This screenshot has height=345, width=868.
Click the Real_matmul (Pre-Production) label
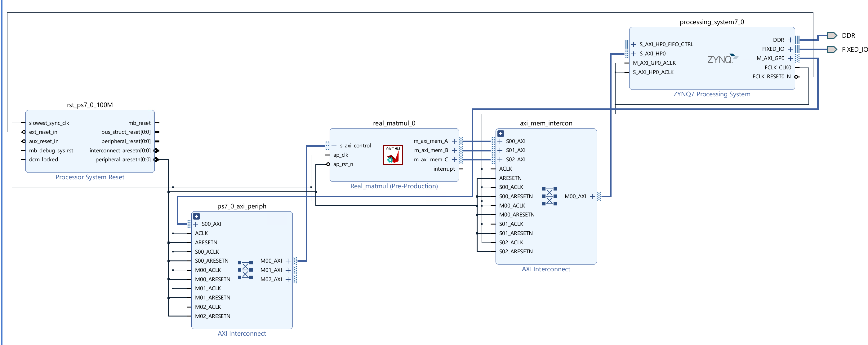394,186
